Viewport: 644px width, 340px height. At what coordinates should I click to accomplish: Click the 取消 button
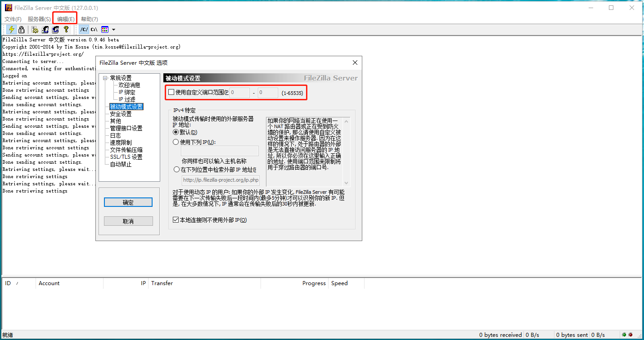(128, 221)
